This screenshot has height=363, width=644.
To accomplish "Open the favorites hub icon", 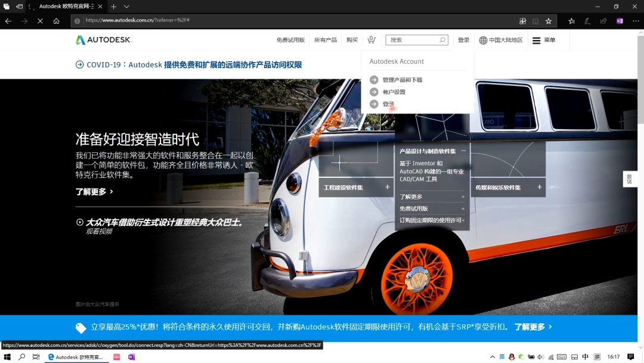I will click(571, 21).
